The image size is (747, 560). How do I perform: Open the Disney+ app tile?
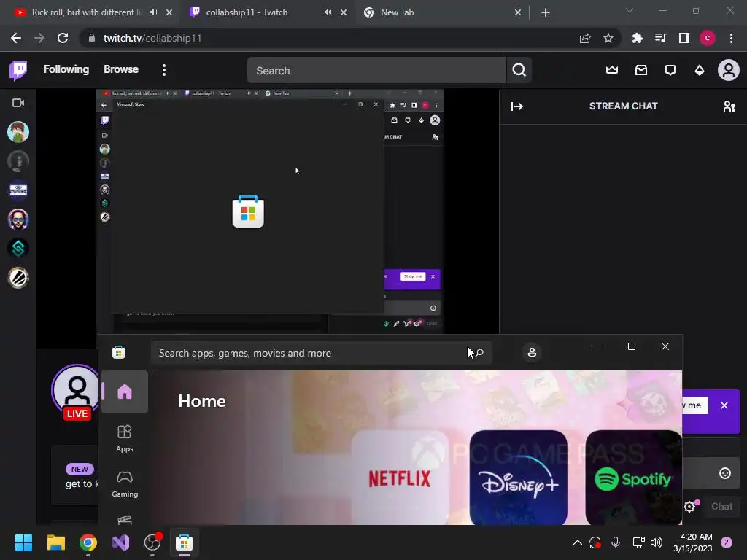519,478
